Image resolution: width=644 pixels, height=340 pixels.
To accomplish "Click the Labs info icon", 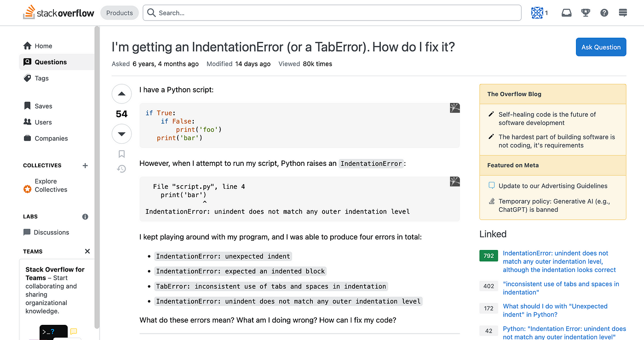I will 85,216.
